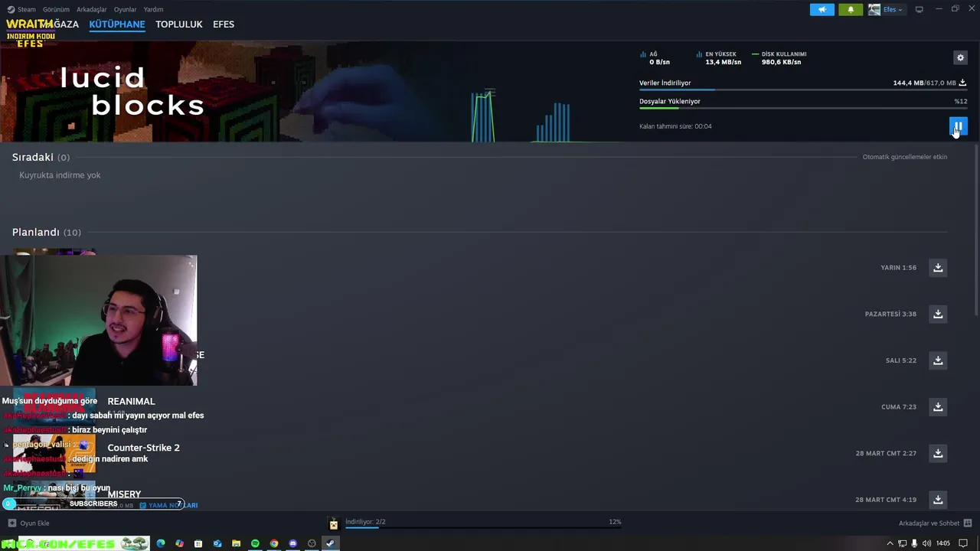
Task: Pause the lucid blocks download
Action: pyautogui.click(x=958, y=126)
